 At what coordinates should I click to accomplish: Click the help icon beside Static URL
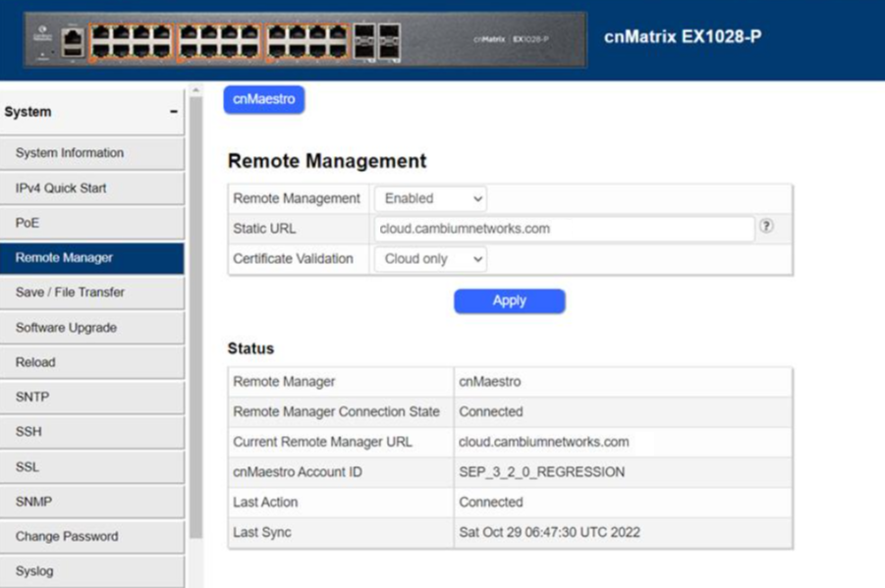pos(766,227)
